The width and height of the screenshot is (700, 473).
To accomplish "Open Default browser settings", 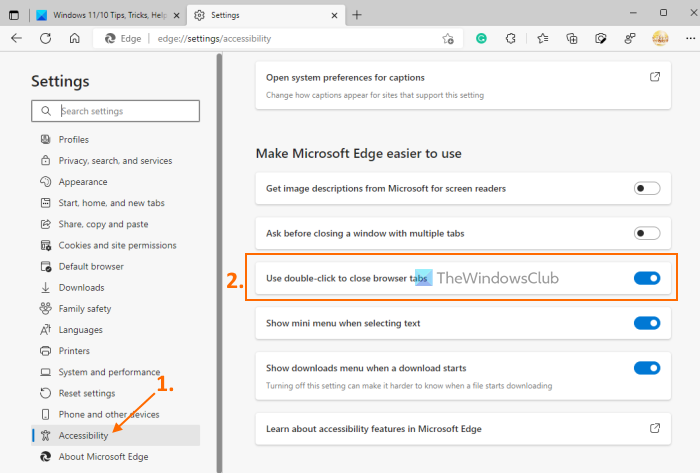I will (115, 266).
